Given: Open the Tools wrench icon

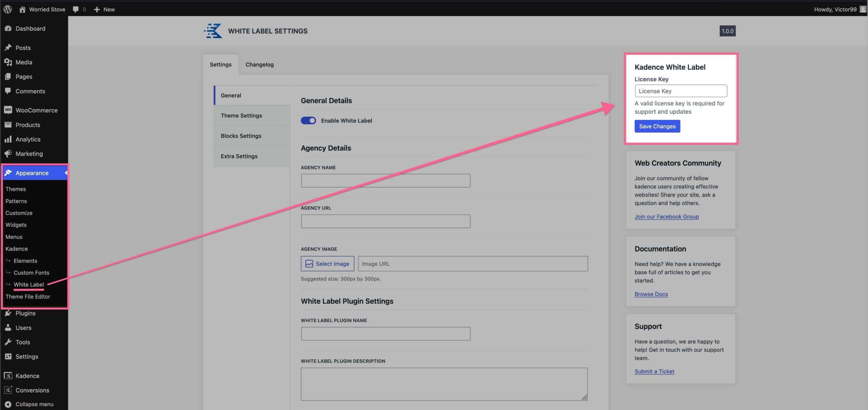Looking at the screenshot, I should [x=8, y=342].
